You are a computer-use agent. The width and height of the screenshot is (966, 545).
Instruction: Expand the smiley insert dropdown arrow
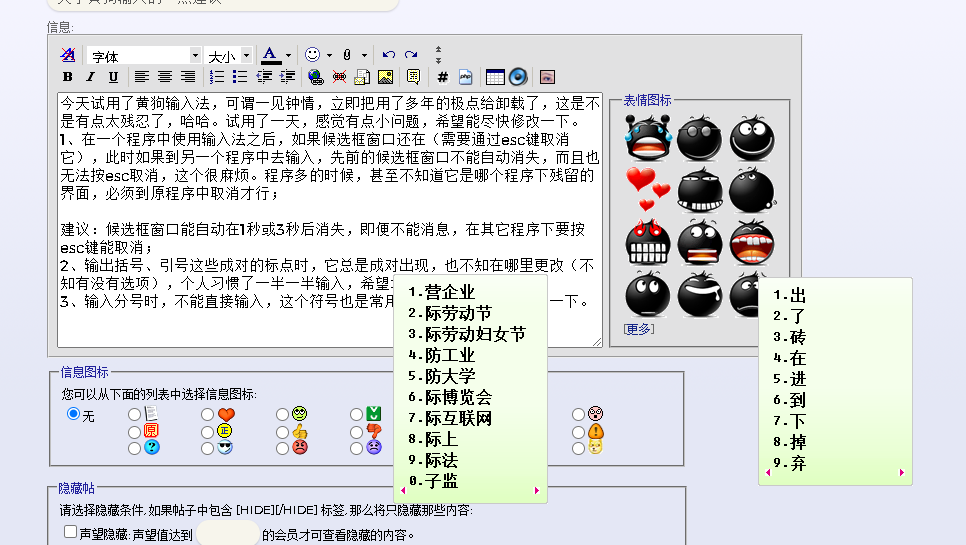[329, 56]
